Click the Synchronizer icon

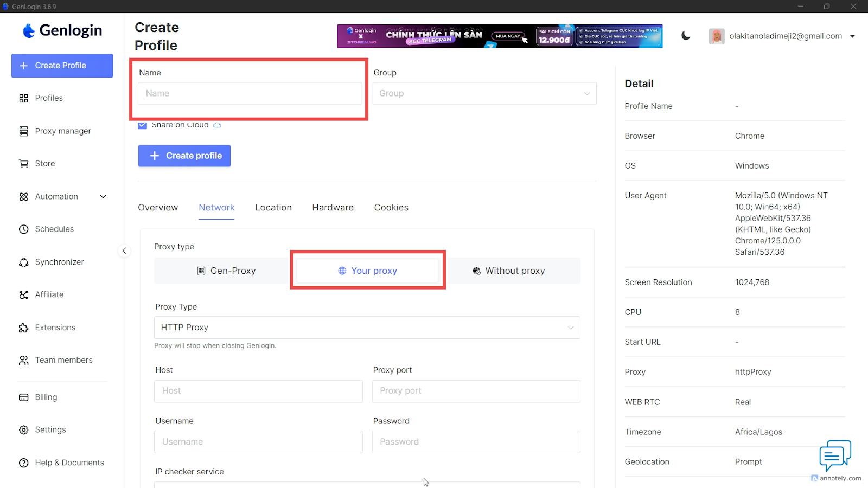click(x=24, y=262)
